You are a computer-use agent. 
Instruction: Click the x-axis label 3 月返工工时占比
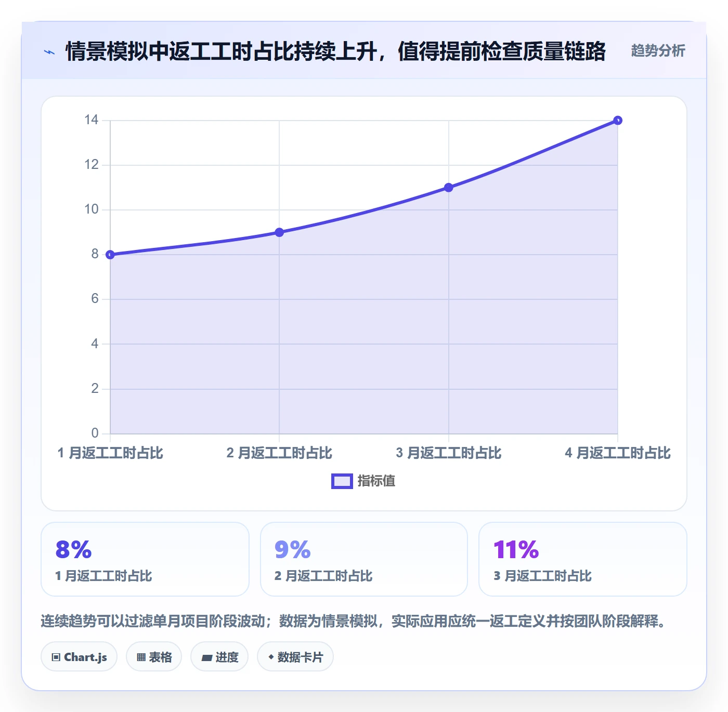pos(449,453)
